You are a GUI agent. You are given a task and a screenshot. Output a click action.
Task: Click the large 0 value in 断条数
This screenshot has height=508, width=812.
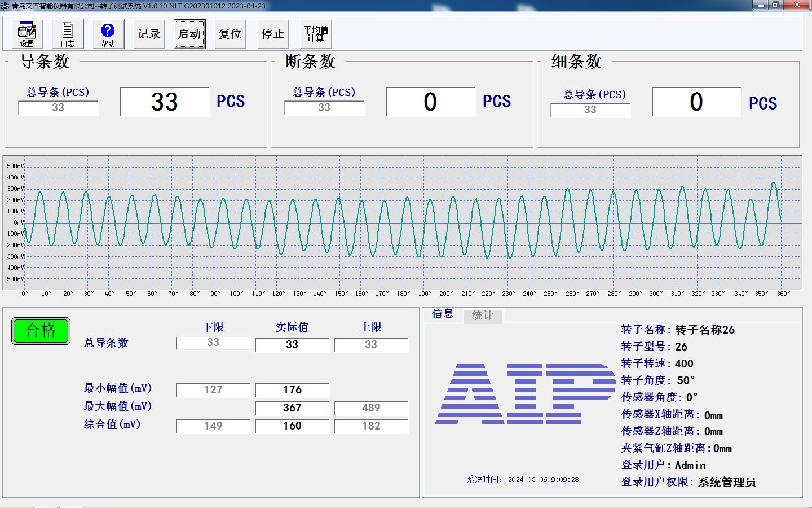point(430,102)
